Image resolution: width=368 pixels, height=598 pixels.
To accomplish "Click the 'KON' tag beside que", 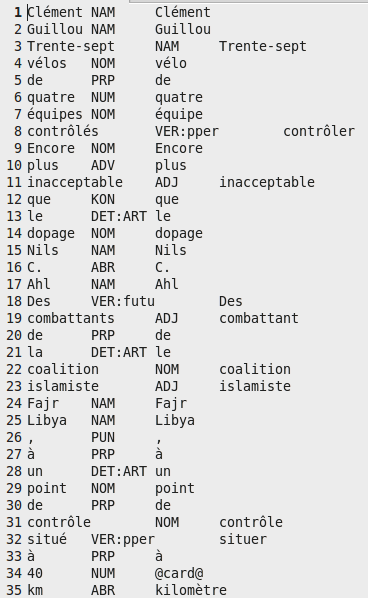I will (x=103, y=199).
